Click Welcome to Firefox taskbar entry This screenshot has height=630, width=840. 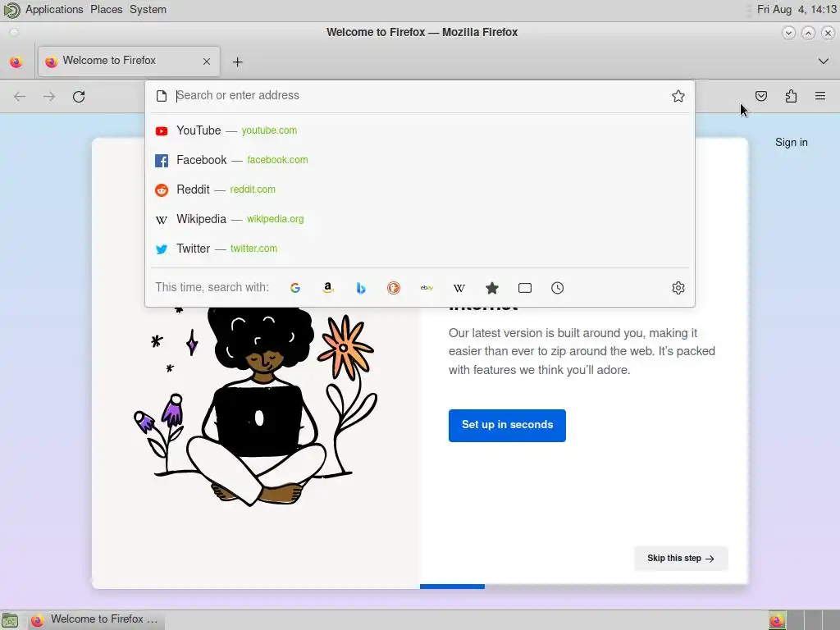[x=95, y=620]
